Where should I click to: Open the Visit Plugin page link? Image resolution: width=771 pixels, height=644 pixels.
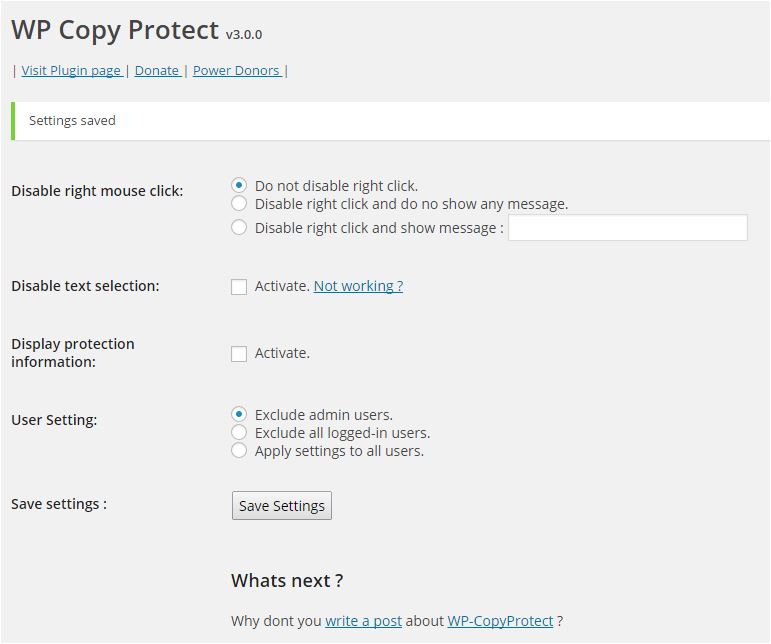71,71
